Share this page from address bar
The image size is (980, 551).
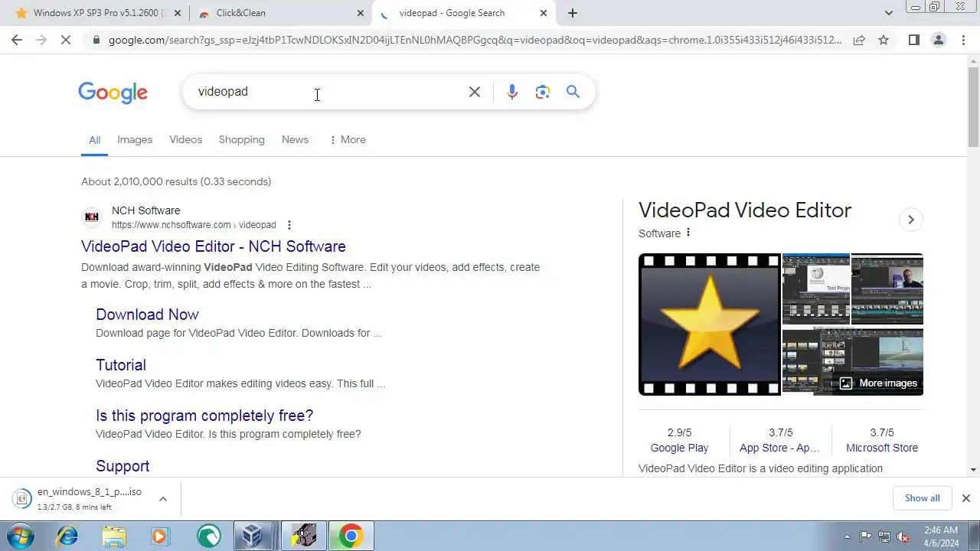[859, 41]
